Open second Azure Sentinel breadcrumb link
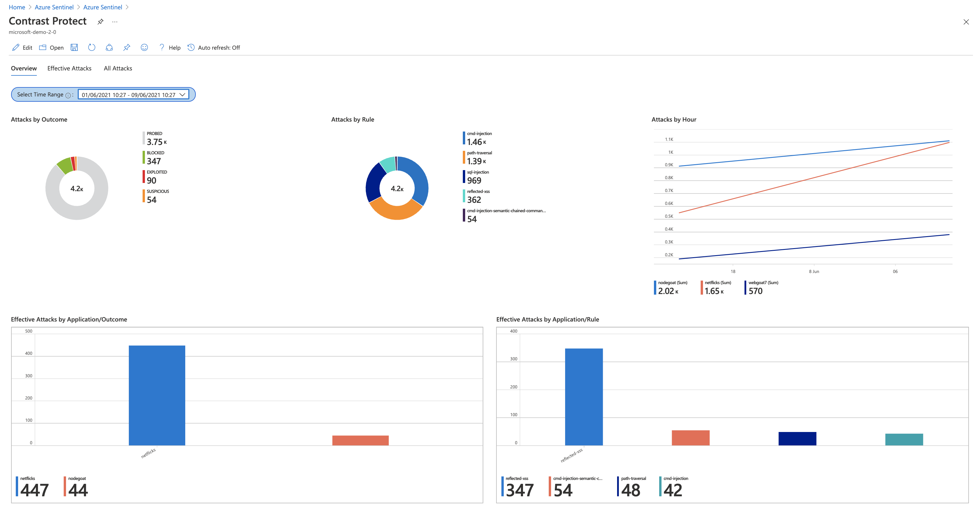 103,7
